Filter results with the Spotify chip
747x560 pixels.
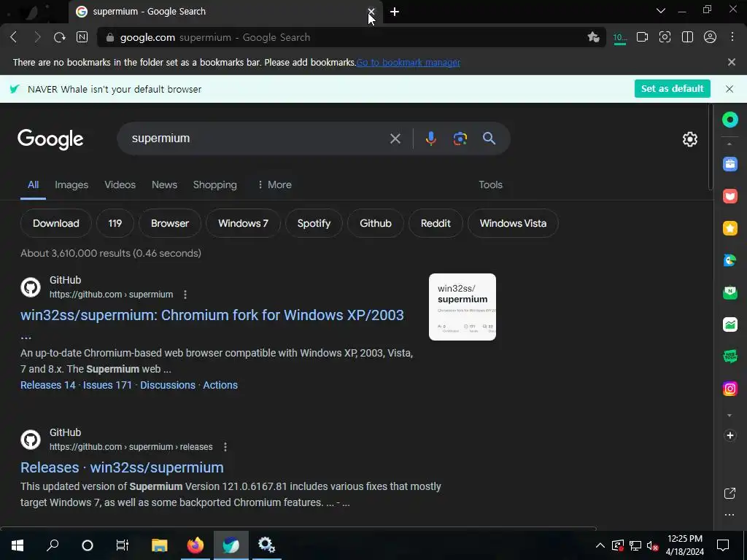pyautogui.click(x=314, y=223)
